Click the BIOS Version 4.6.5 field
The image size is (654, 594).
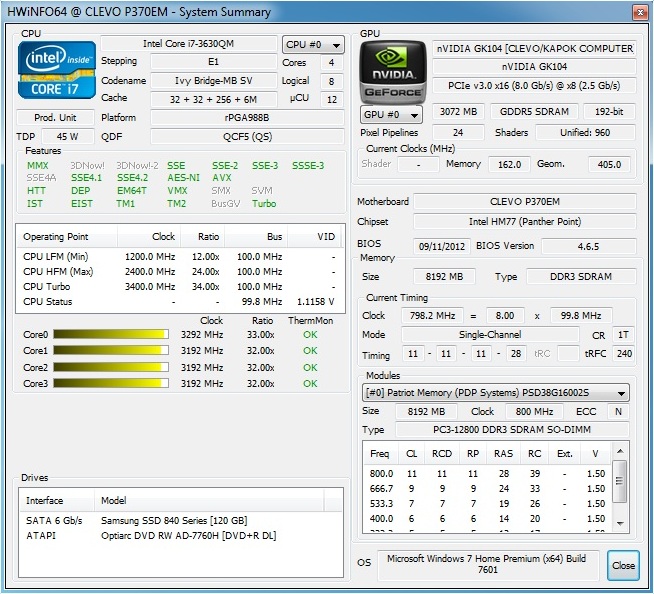tap(589, 246)
